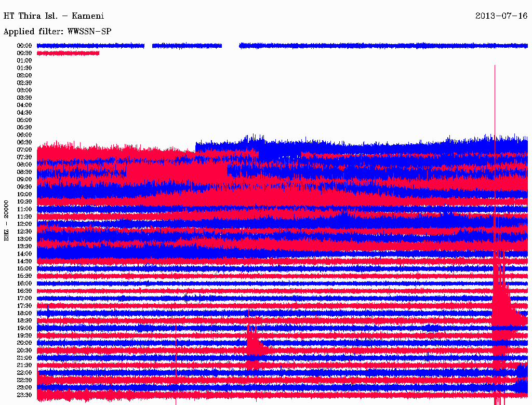Pick the 07:00 time label
532x405 pixels.
tap(24, 150)
